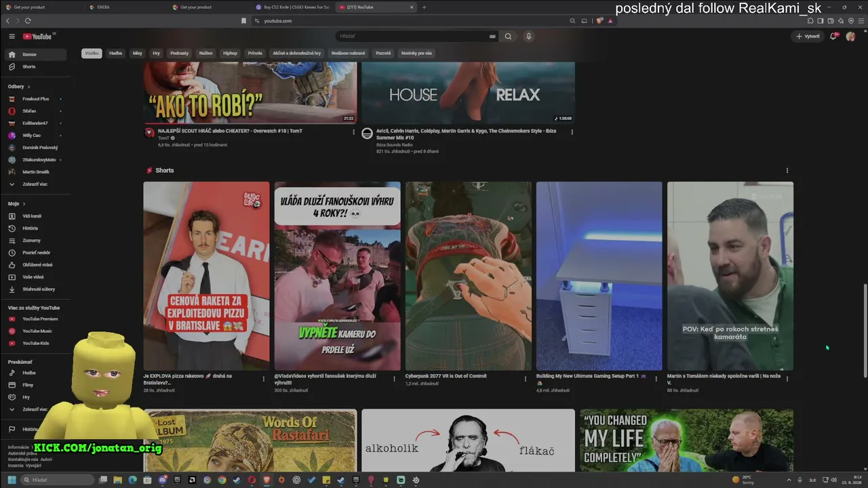Expand Zobraziť viac under Preskúmať
868x488 pixels.
click(x=35, y=409)
